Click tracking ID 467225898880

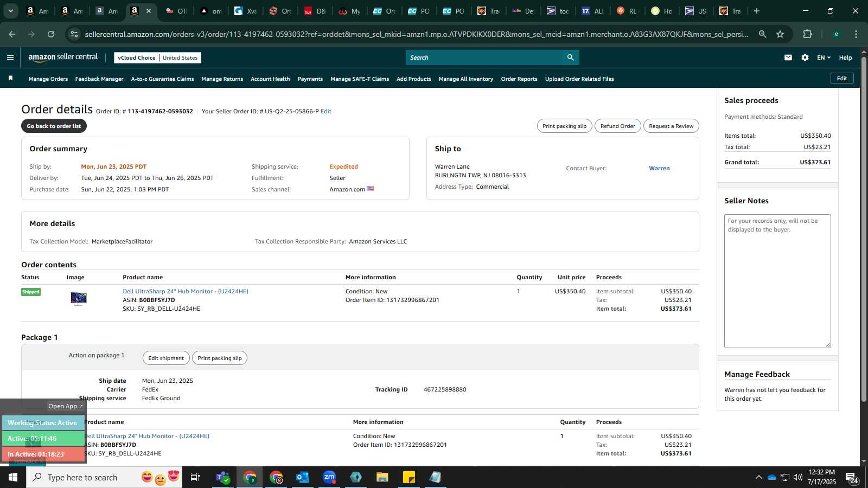click(x=445, y=389)
